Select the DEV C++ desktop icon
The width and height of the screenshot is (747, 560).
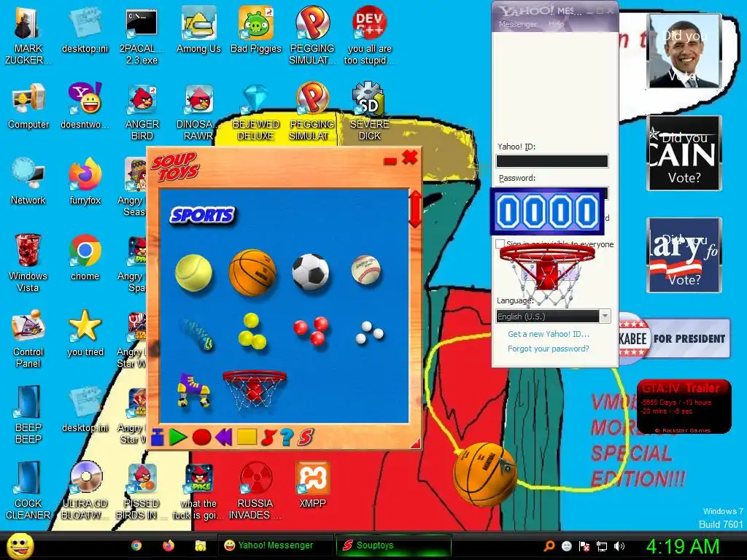point(369,36)
